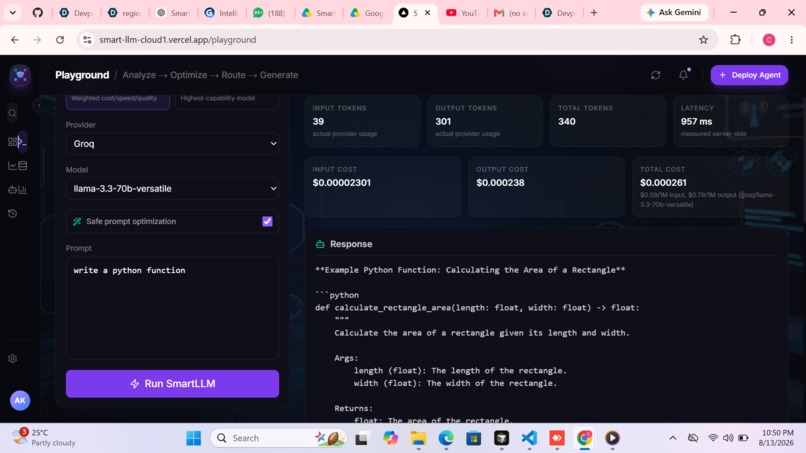Open the notifications bell

pos(683,75)
